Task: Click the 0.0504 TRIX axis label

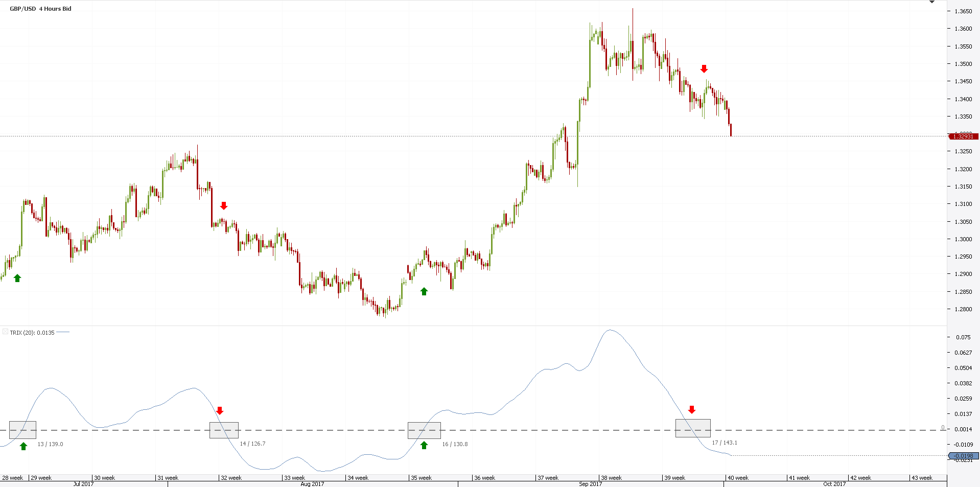Action: [x=963, y=368]
